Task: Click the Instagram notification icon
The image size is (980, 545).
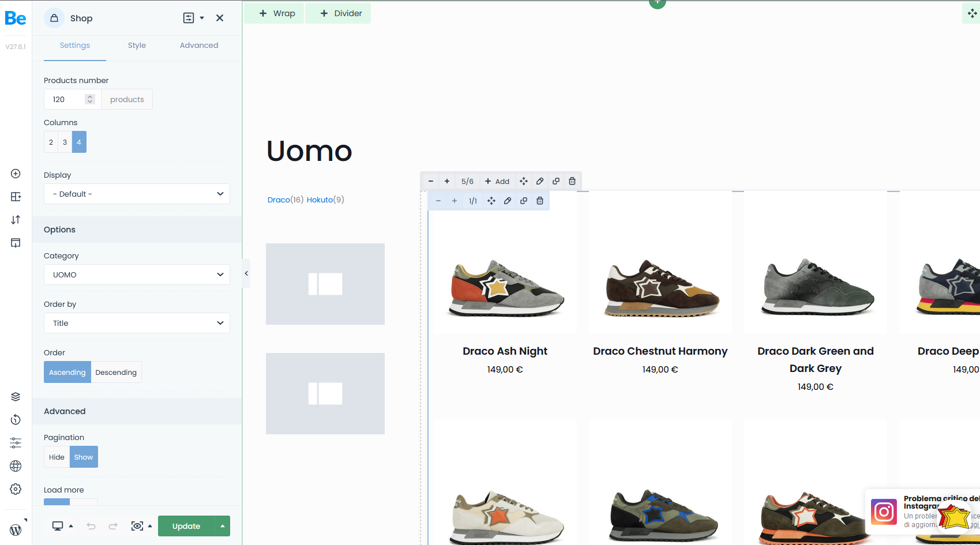Action: tap(884, 512)
